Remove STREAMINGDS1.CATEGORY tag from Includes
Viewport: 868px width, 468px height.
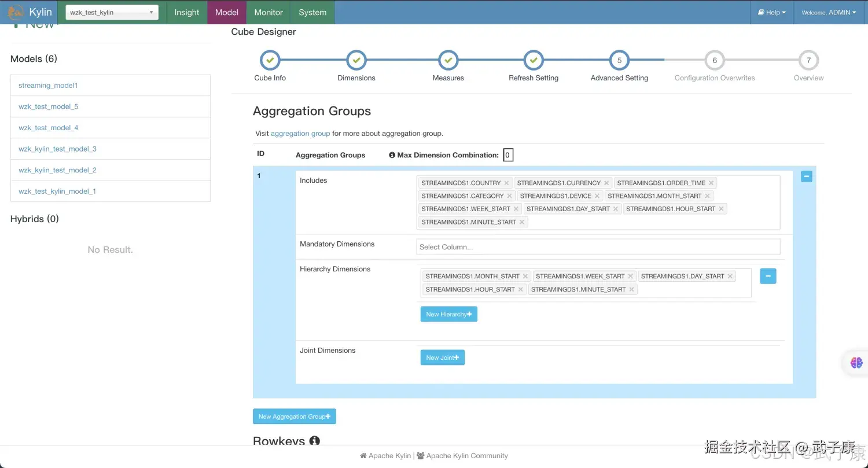point(509,196)
